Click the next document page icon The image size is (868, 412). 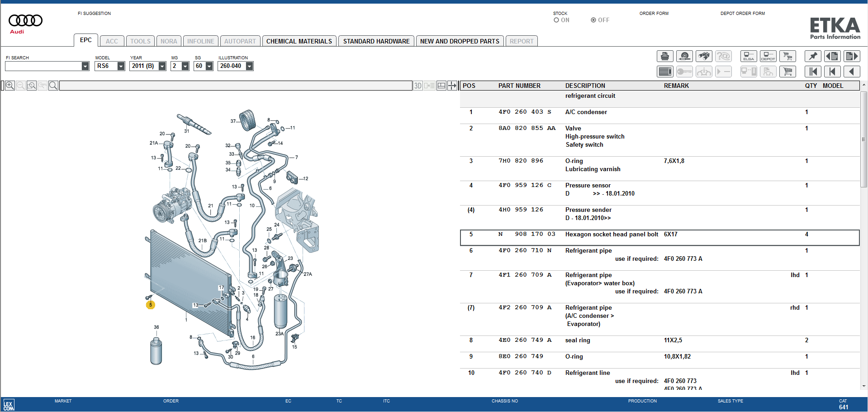point(852,56)
